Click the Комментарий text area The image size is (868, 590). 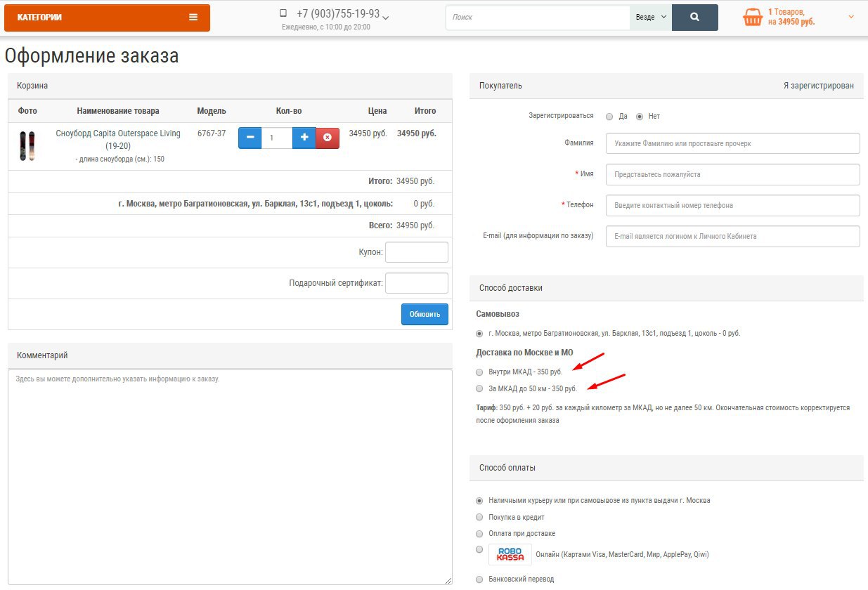point(230,477)
